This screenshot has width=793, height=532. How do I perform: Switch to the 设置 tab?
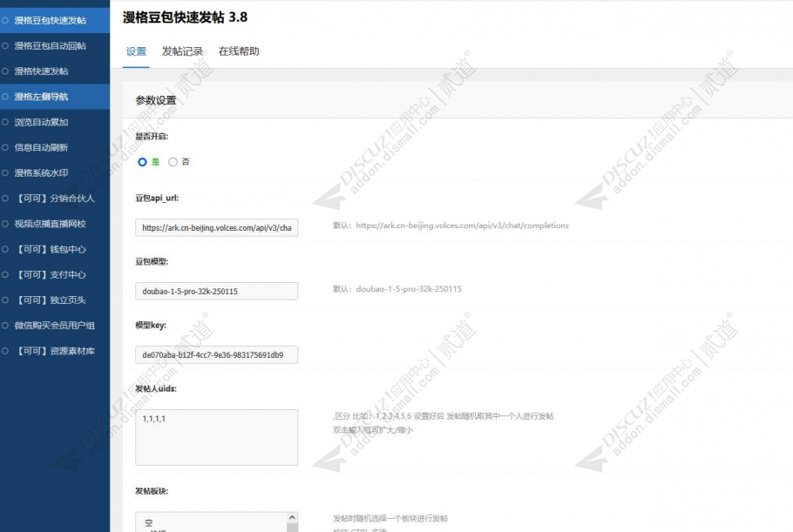click(136, 51)
